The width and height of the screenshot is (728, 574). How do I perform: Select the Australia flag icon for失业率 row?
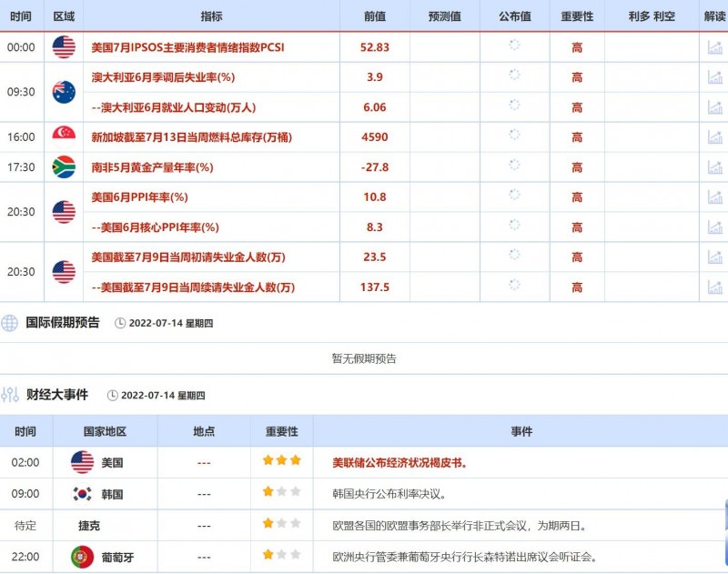[63, 92]
